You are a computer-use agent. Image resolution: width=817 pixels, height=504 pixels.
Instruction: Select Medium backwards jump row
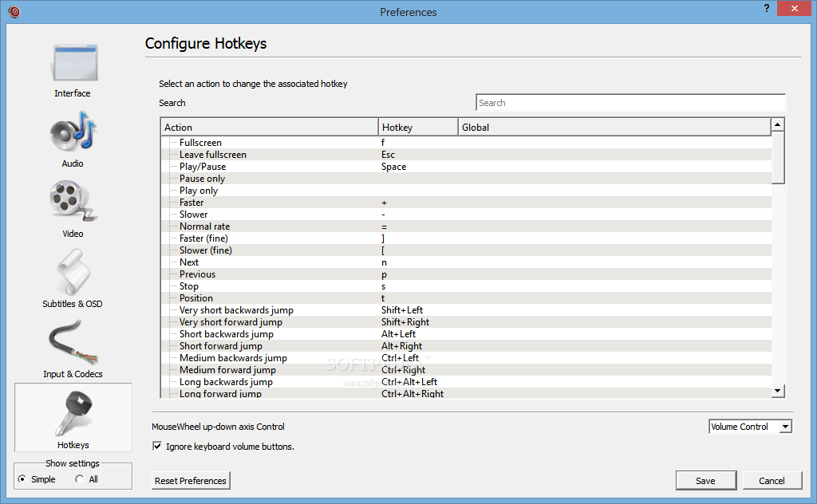pyautogui.click(x=466, y=358)
